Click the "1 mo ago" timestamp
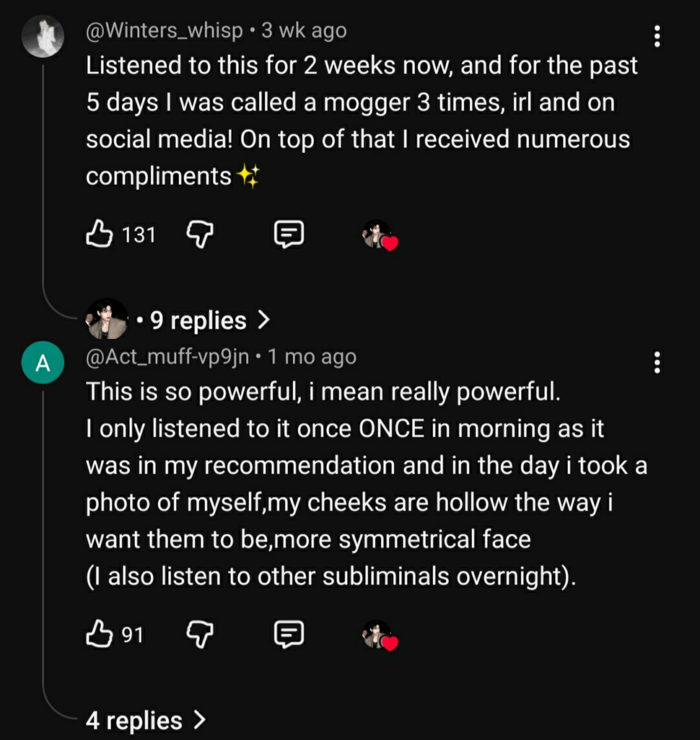This screenshot has height=740, width=700. tap(312, 357)
